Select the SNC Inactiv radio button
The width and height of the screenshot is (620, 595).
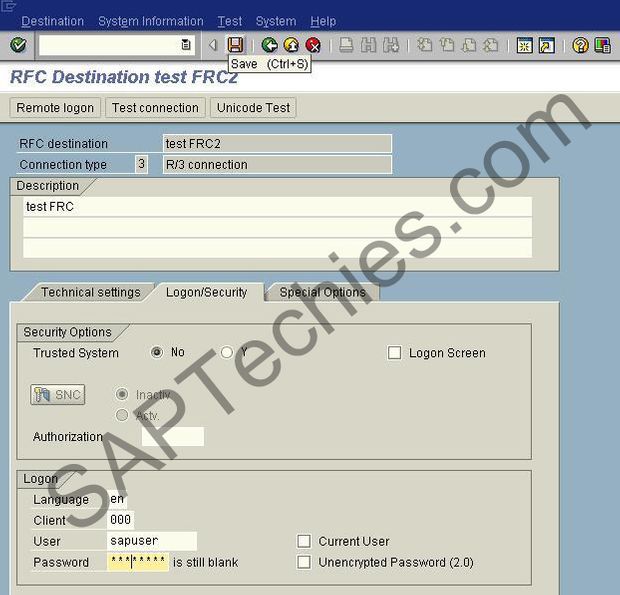[122, 394]
